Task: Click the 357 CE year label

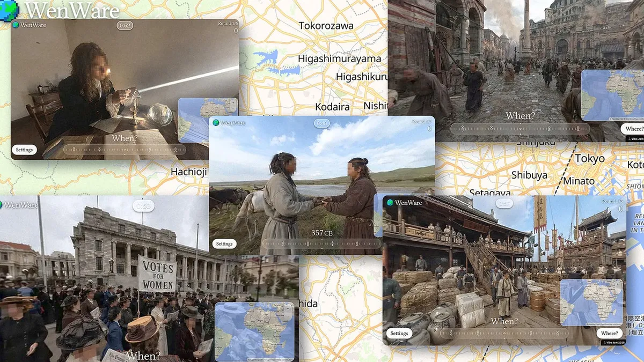Action: (x=322, y=233)
